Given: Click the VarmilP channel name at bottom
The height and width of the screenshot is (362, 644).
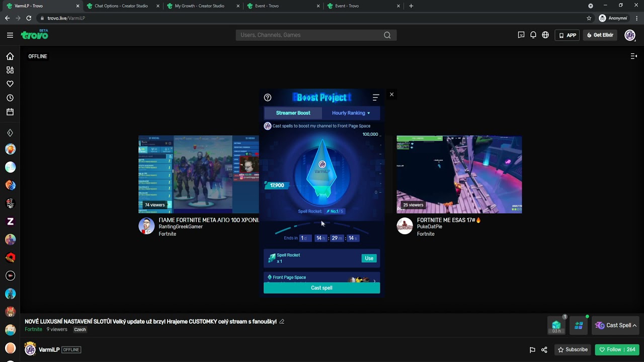Looking at the screenshot, I should click(x=49, y=350).
